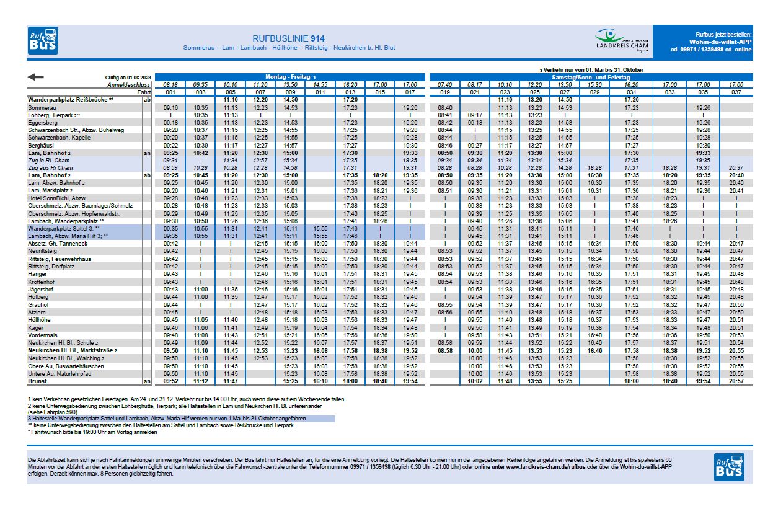Viewport: 773px width, 532px height.
Task: Click the Zug aus Ri Cham row label
Action: coord(50,167)
